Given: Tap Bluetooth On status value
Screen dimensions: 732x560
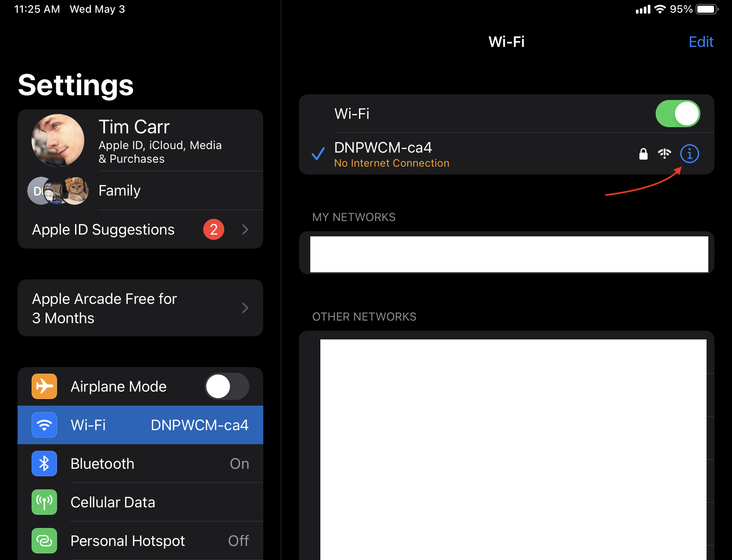Looking at the screenshot, I should click(x=240, y=464).
